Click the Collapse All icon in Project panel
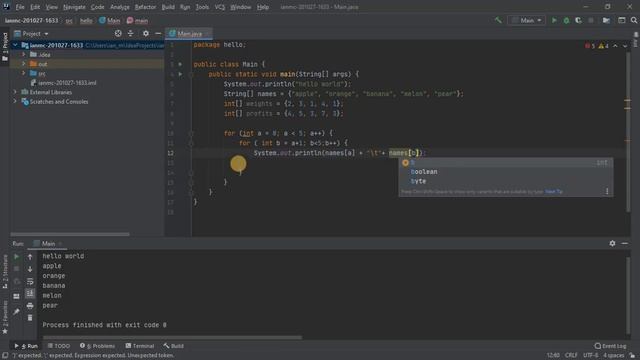The width and height of the screenshot is (640, 360). click(x=131, y=33)
